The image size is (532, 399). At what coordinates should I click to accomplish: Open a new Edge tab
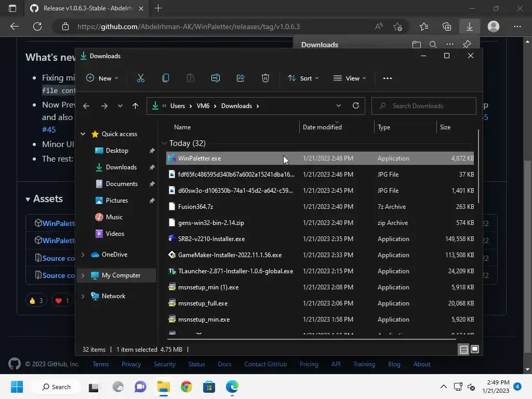pos(158,8)
